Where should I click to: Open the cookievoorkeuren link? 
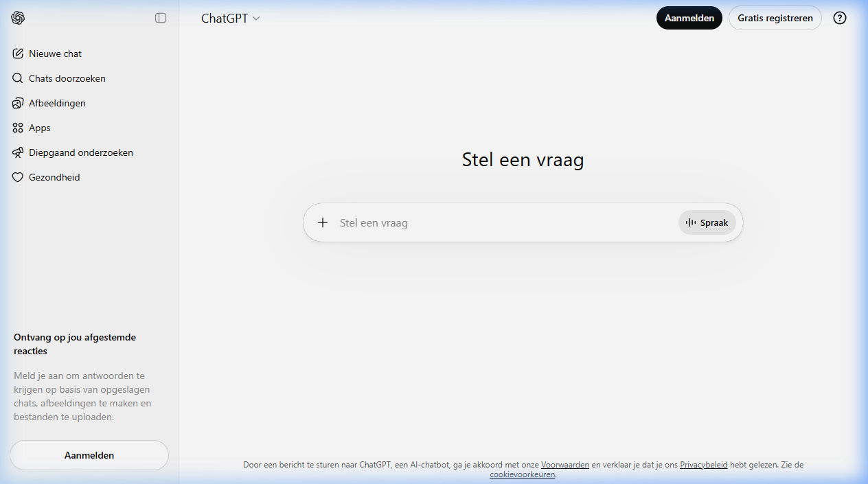(x=522, y=474)
